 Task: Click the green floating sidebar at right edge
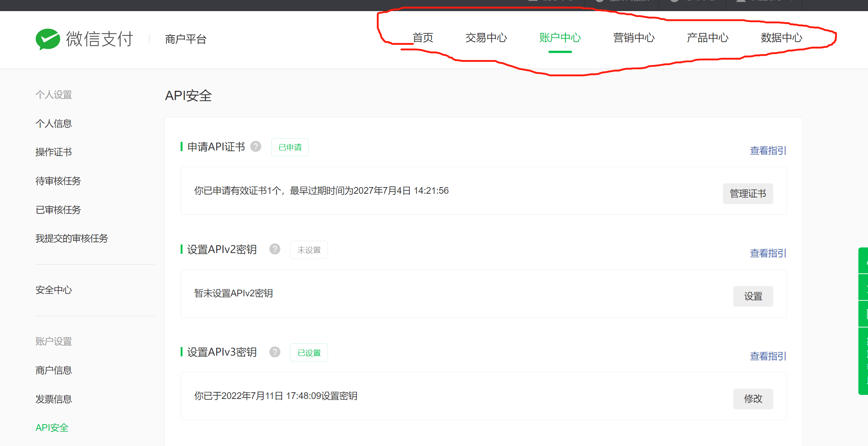[864, 320]
